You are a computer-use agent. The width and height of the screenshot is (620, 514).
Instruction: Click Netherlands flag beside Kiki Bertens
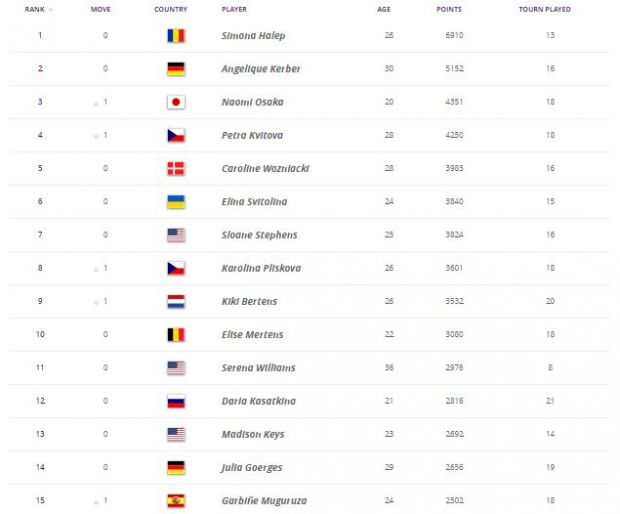176,301
